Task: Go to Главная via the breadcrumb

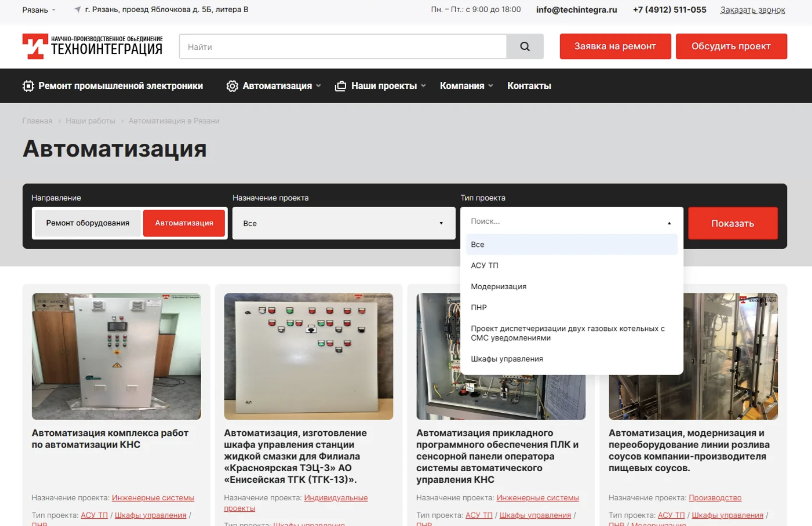Action: pyautogui.click(x=36, y=121)
